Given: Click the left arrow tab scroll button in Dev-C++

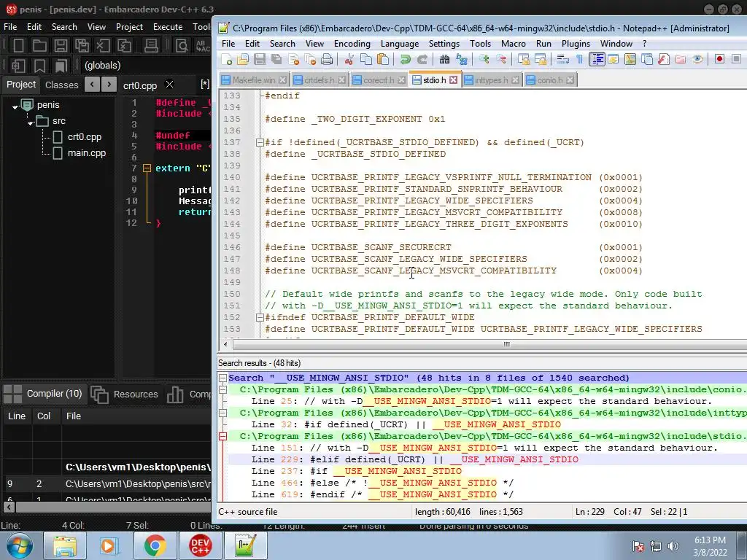Looking at the screenshot, I should click(x=92, y=85).
